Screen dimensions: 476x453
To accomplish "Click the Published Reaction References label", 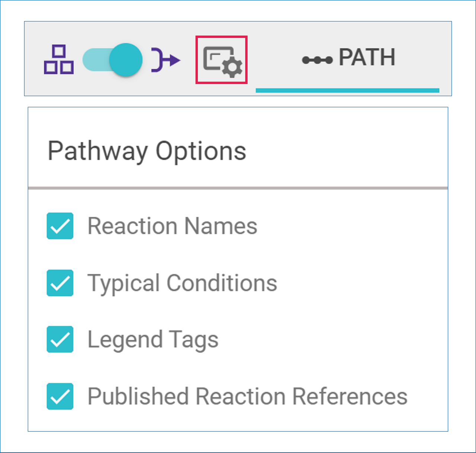I will (x=247, y=396).
